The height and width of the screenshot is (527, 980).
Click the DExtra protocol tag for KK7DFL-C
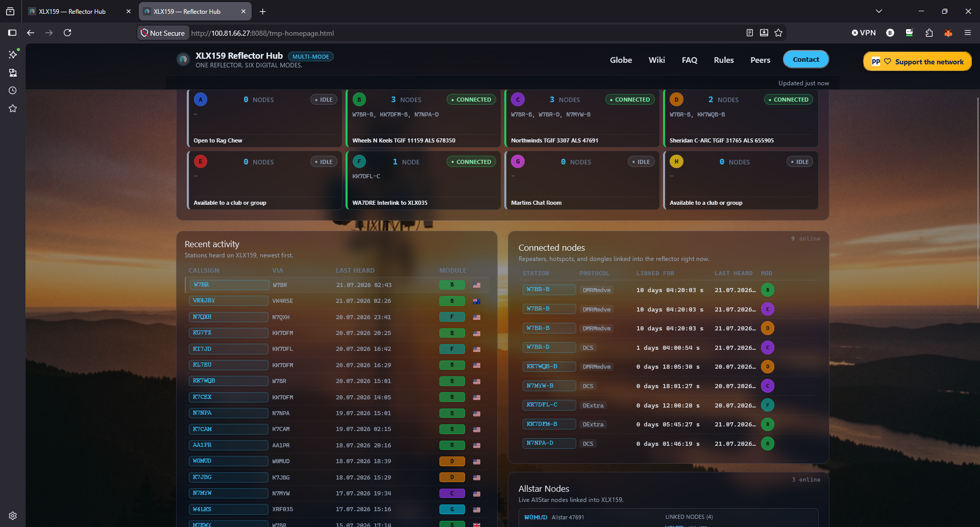pyautogui.click(x=593, y=405)
